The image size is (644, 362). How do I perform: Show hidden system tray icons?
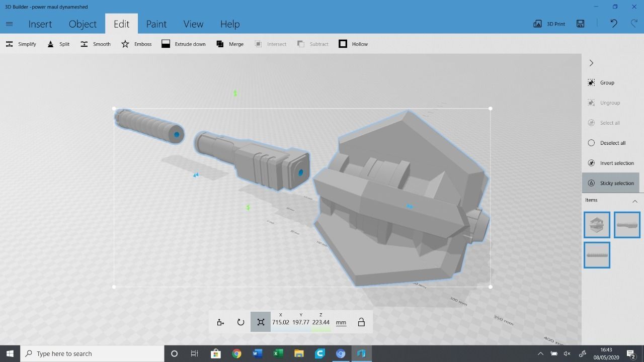click(x=540, y=353)
